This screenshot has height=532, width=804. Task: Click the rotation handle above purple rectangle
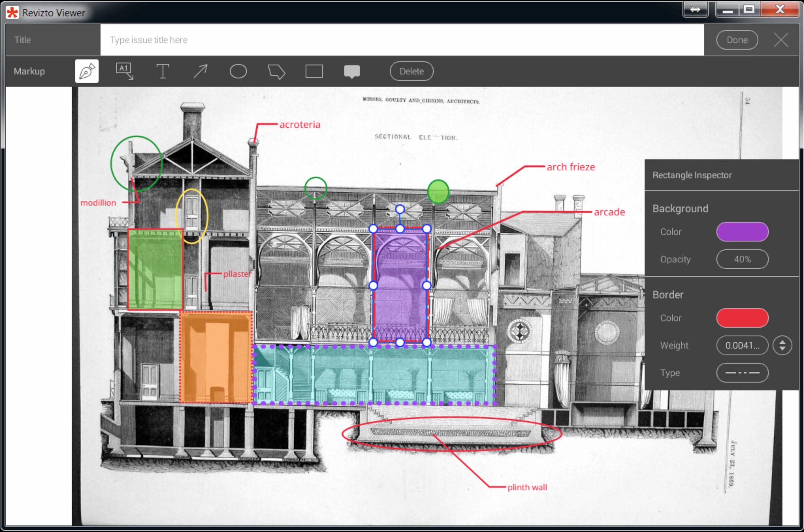coord(400,209)
